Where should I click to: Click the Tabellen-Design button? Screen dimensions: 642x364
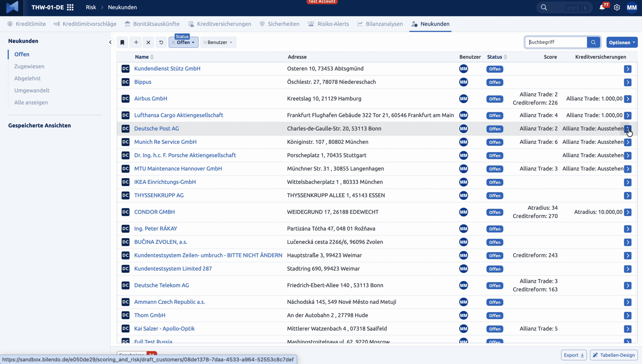coord(614,355)
